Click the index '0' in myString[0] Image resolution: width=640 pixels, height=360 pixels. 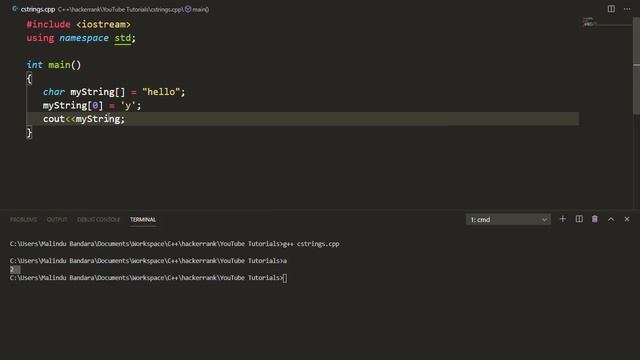(95, 106)
